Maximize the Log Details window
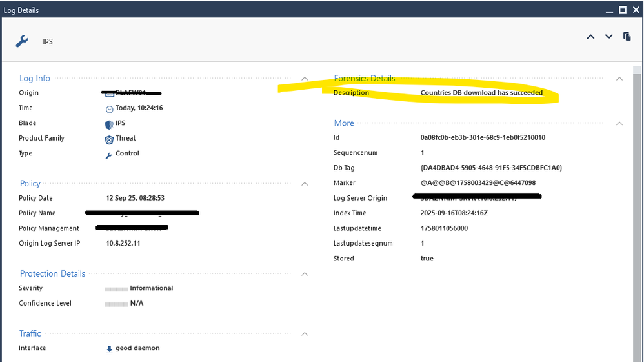The height and width of the screenshot is (363, 644). click(x=623, y=10)
